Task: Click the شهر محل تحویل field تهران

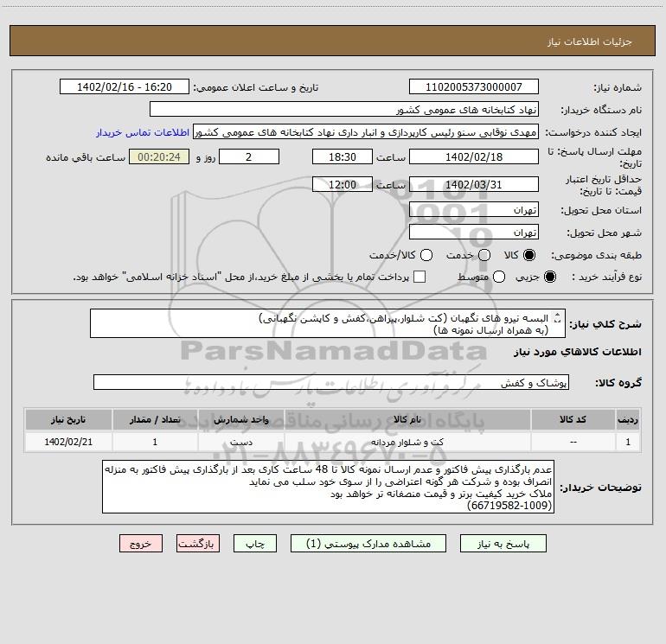Action: tap(474, 232)
